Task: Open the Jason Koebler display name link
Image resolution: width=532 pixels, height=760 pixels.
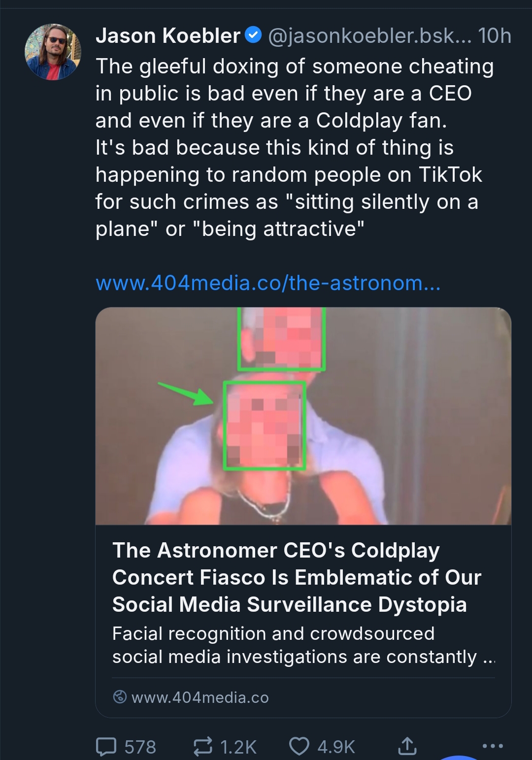Action: click(167, 35)
